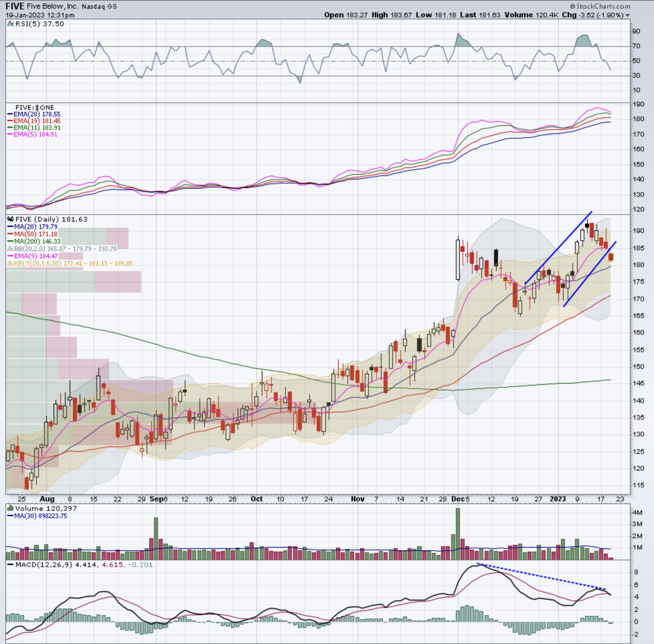Viewport: 654px width, 644px height.
Task: Click the Nov label on date axis
Action: (357, 499)
